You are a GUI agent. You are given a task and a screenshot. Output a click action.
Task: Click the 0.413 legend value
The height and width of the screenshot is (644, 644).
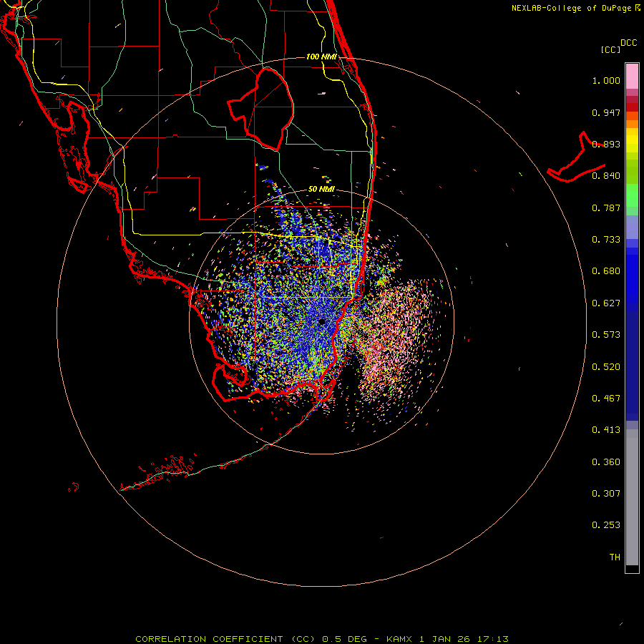coord(606,430)
